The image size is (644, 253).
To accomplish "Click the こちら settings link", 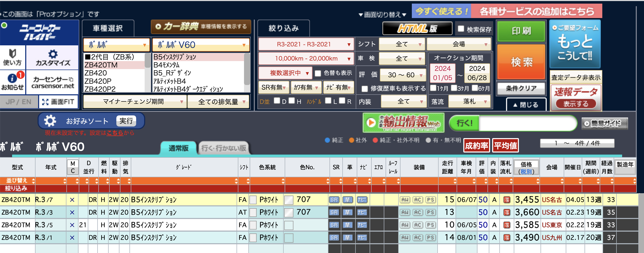I will pyautogui.click(x=115, y=133).
